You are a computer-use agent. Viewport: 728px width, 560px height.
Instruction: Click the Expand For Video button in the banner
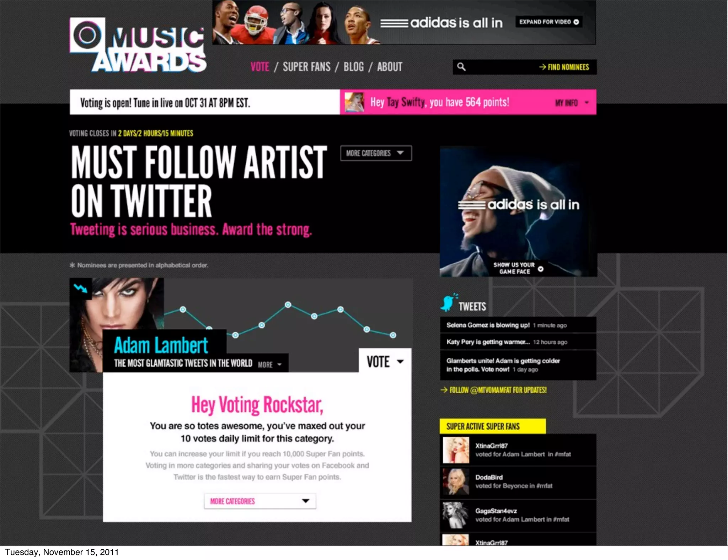[549, 22]
